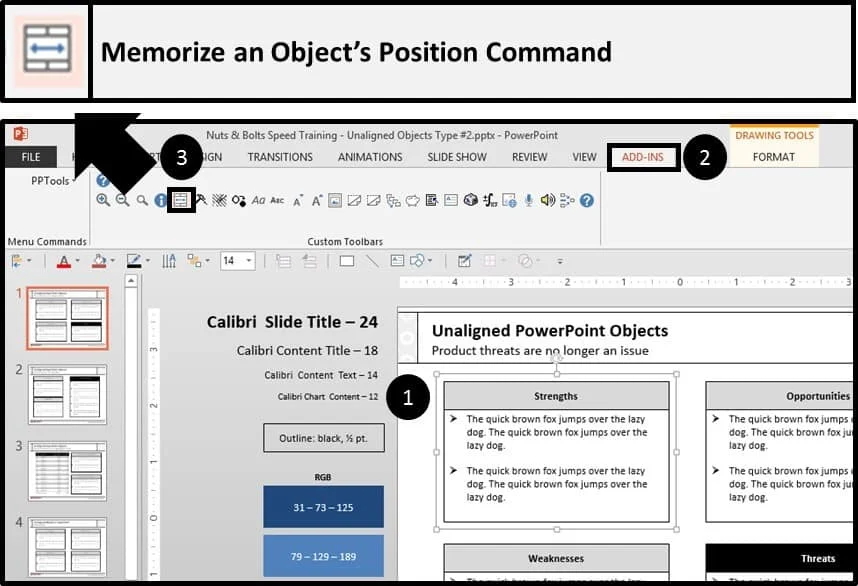Click the 'Aa' change case icon
The width and height of the screenshot is (858, 586).
coord(258,200)
